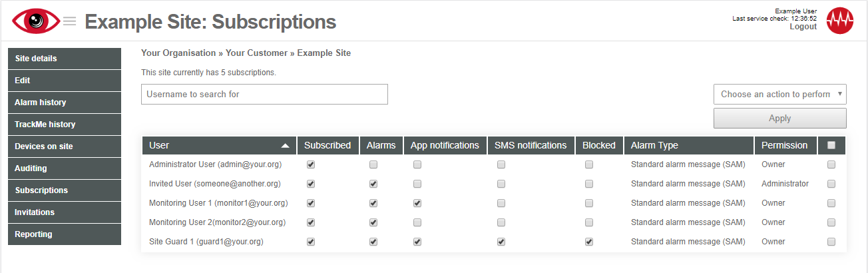
Task: Sort by App notifications column header
Action: pos(445,145)
